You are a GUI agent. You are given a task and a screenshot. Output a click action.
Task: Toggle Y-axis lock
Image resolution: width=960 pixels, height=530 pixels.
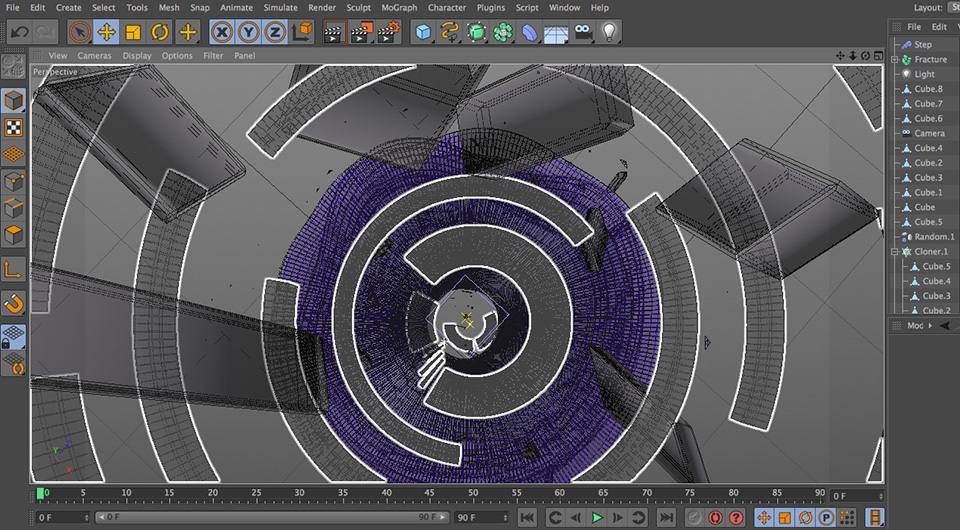click(249, 32)
